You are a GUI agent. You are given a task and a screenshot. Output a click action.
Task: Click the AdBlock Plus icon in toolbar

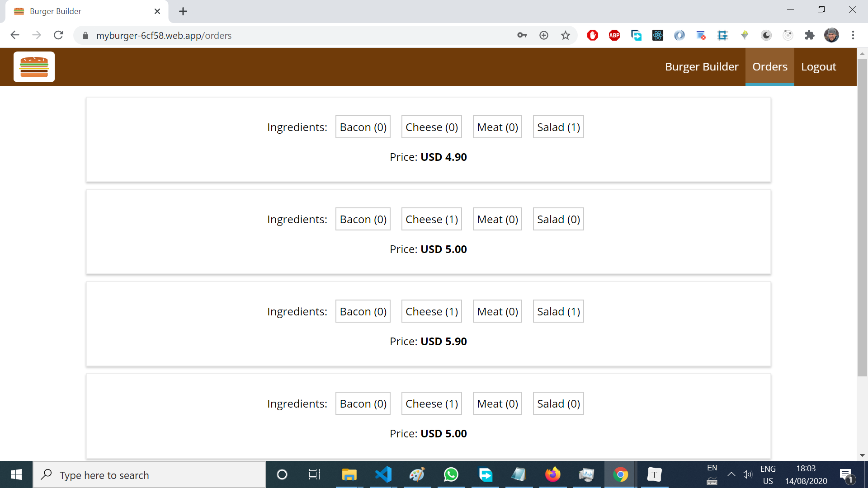[615, 35]
